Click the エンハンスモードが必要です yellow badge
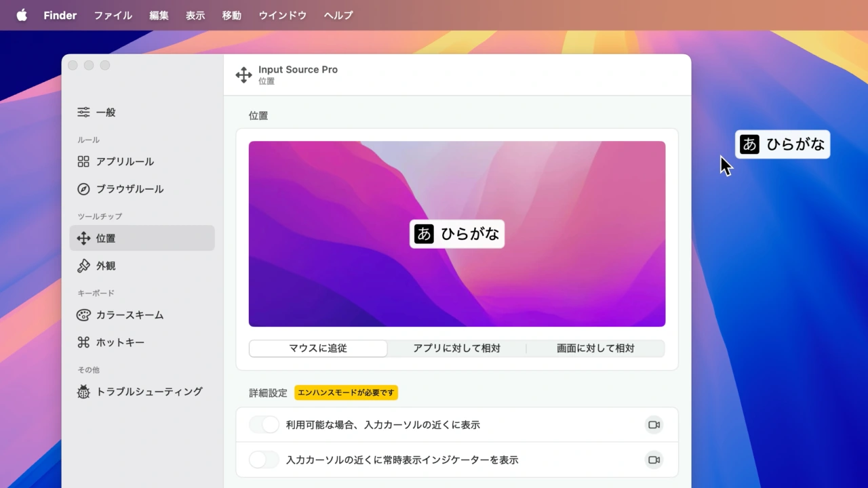The width and height of the screenshot is (868, 488). [346, 392]
